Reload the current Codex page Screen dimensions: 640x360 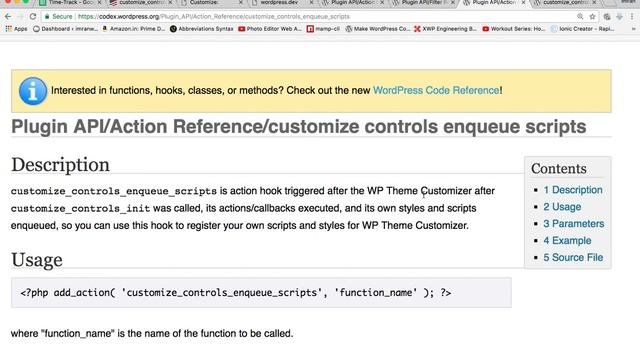coord(33,17)
